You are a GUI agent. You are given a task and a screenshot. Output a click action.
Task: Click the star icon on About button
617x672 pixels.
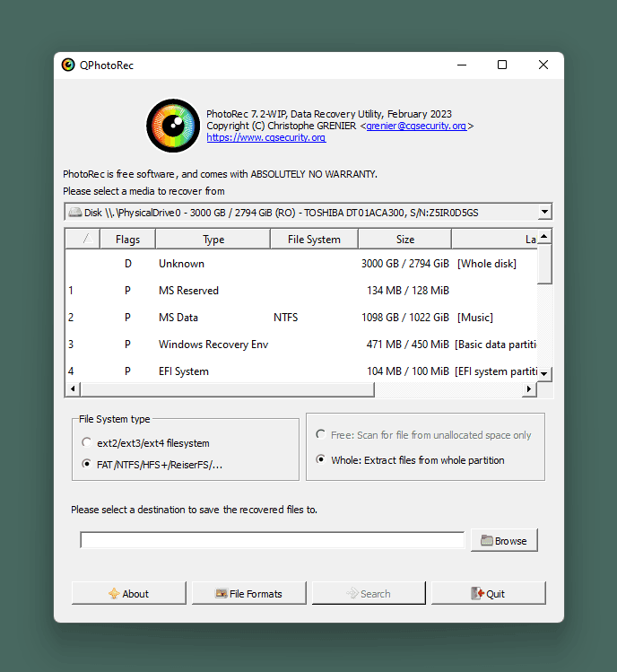point(114,593)
